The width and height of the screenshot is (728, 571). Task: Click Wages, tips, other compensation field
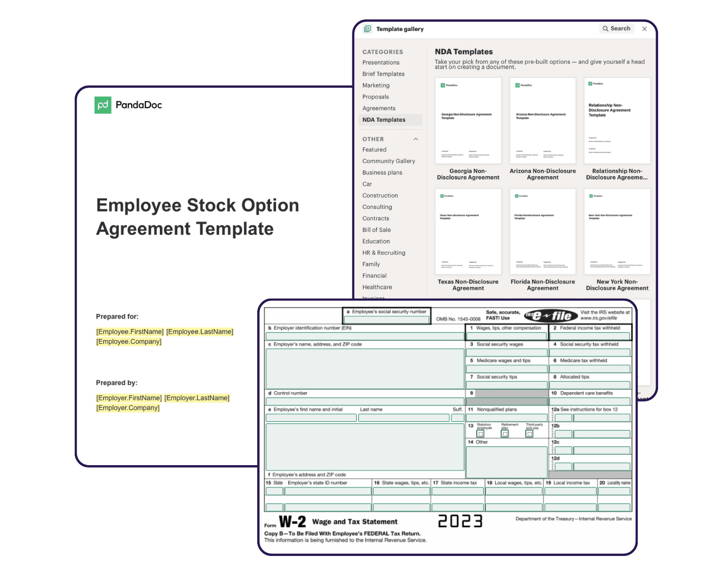click(x=507, y=336)
